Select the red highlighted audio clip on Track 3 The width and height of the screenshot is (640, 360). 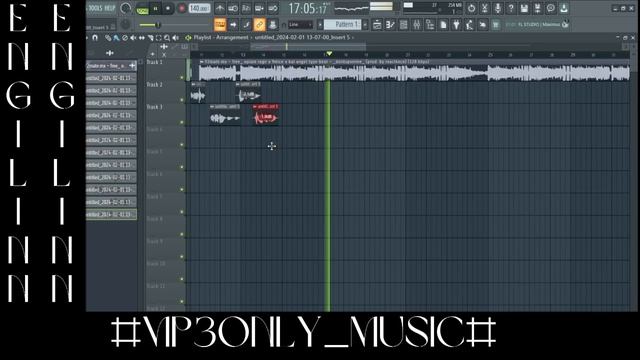265,115
